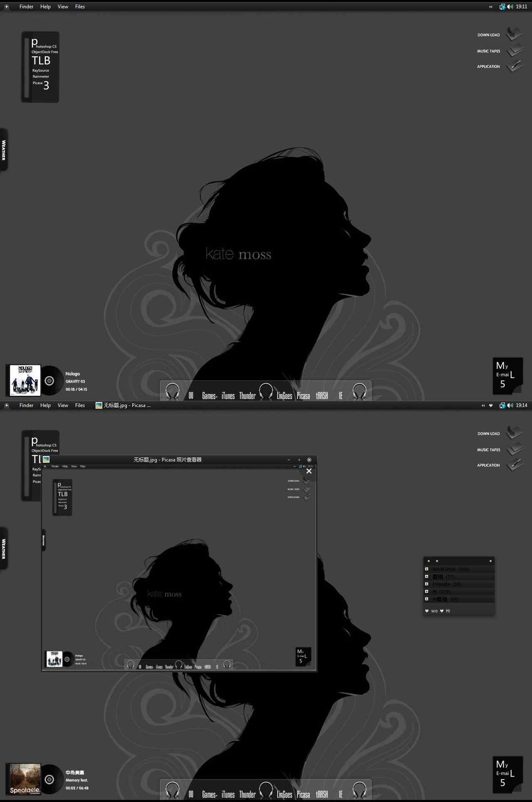Image resolution: width=532 pixels, height=802 pixels.
Task: Open Finder menu beside the 19:11 clock taskbar
Action: coord(26,7)
